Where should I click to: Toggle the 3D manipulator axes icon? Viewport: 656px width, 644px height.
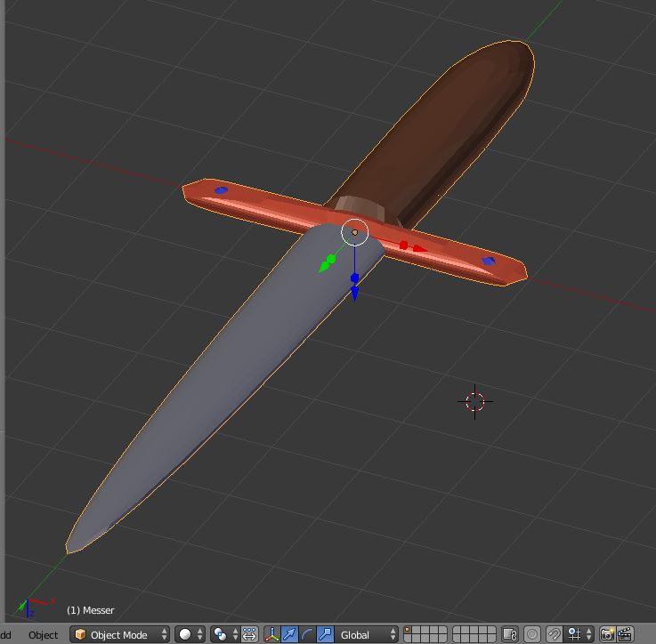click(x=272, y=634)
